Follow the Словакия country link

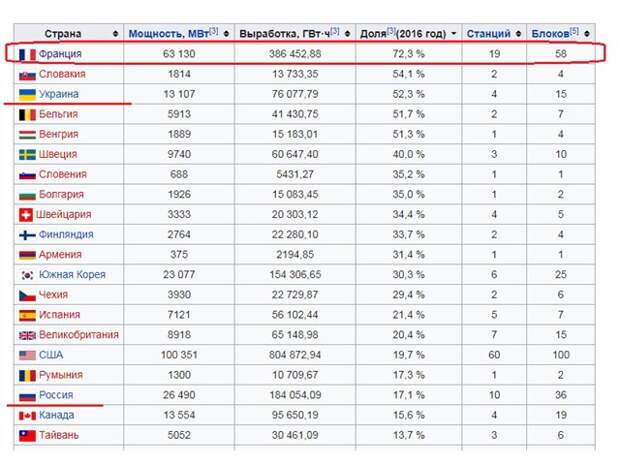point(62,74)
